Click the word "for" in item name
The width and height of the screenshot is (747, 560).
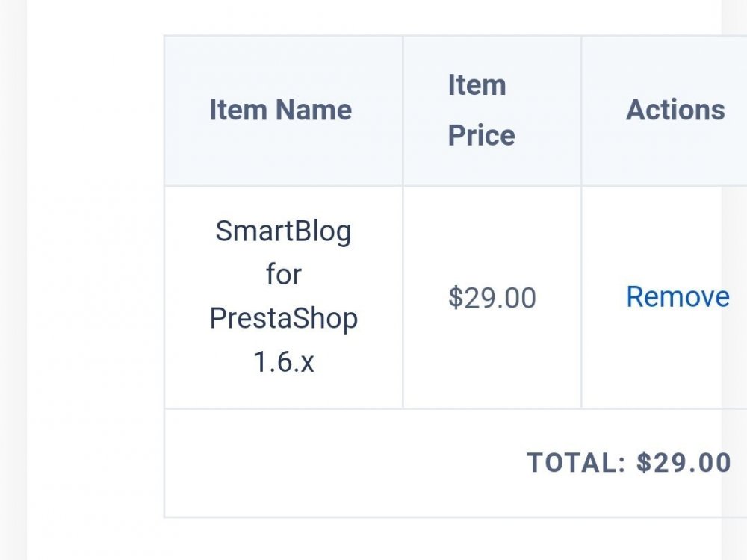[283, 275]
